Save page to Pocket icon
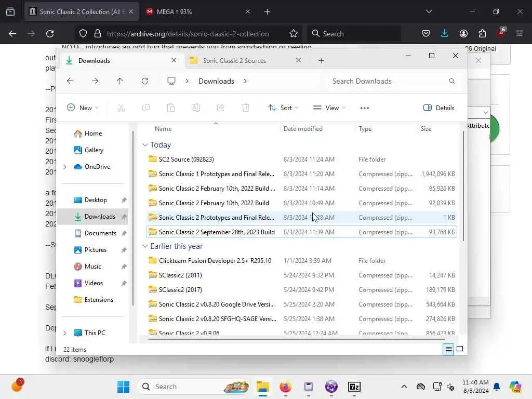532x399 pixels. point(426,34)
